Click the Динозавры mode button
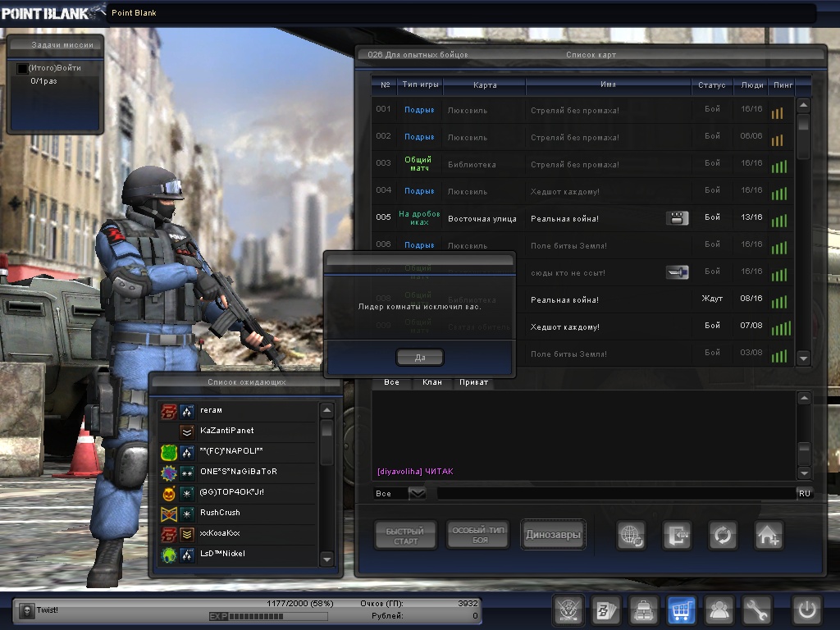The width and height of the screenshot is (840, 630). pos(553,536)
